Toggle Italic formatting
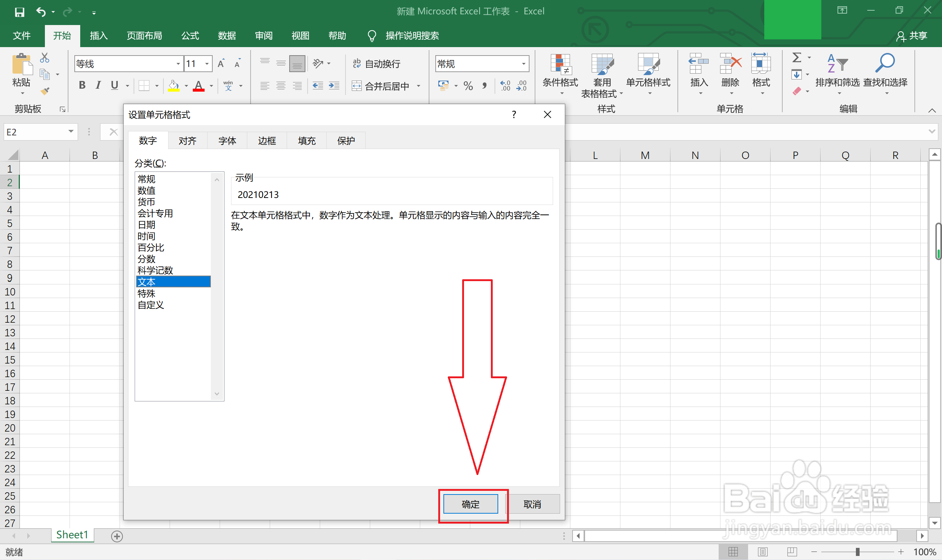Viewport: 942px width, 560px height. point(98,86)
